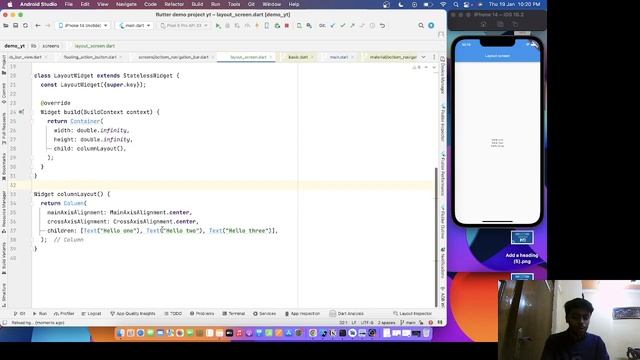Open Layout Inspector tool window
Screen dimensions: 640x360
[412, 313]
